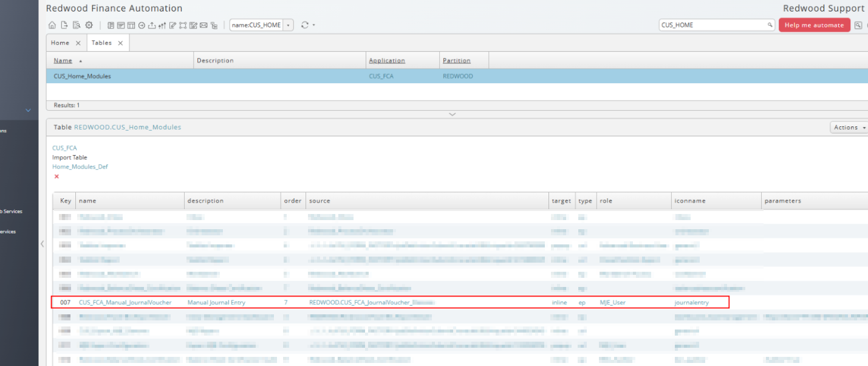This screenshot has height=366, width=868.
Task: Open the name:CUS_HOME filter dropdown arrow
Action: (288, 25)
